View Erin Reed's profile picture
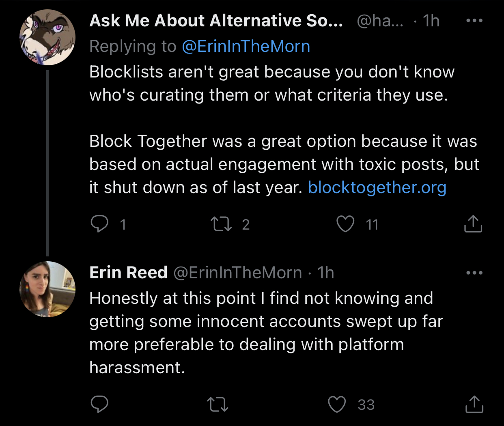The height and width of the screenshot is (426, 504). (x=47, y=289)
